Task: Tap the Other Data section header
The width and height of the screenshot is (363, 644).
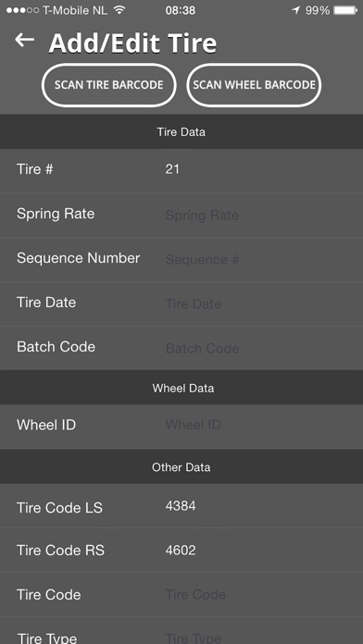Action: (x=181, y=467)
